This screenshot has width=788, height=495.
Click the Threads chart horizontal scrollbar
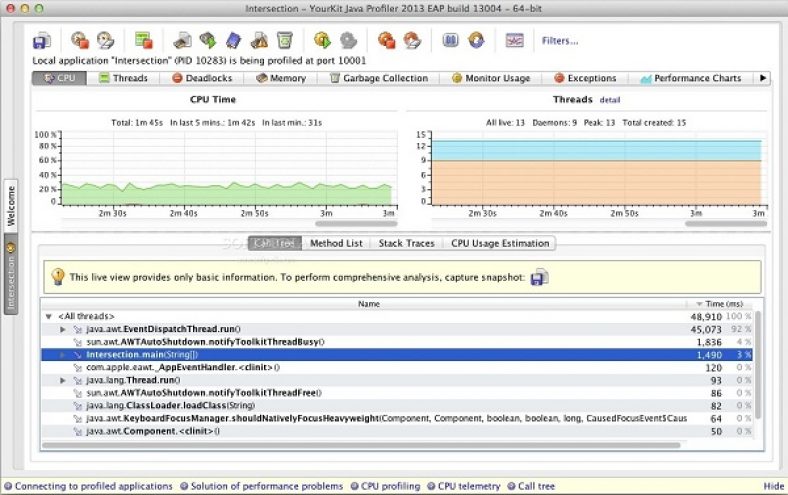(726, 224)
